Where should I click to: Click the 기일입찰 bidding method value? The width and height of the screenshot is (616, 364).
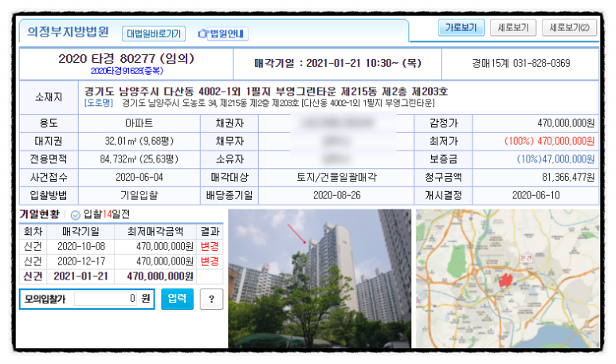coord(139,195)
